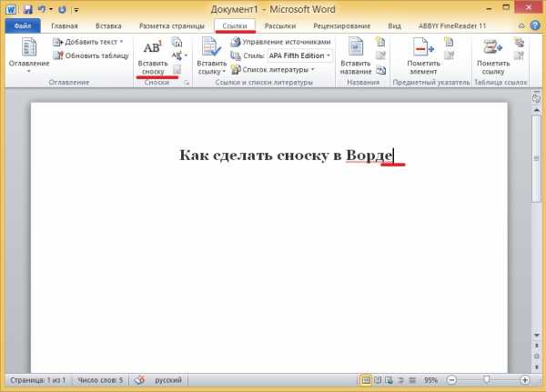The height and width of the screenshot is (392, 546).
Task: Click Пометить элемент mark entry button
Action: pos(423,56)
